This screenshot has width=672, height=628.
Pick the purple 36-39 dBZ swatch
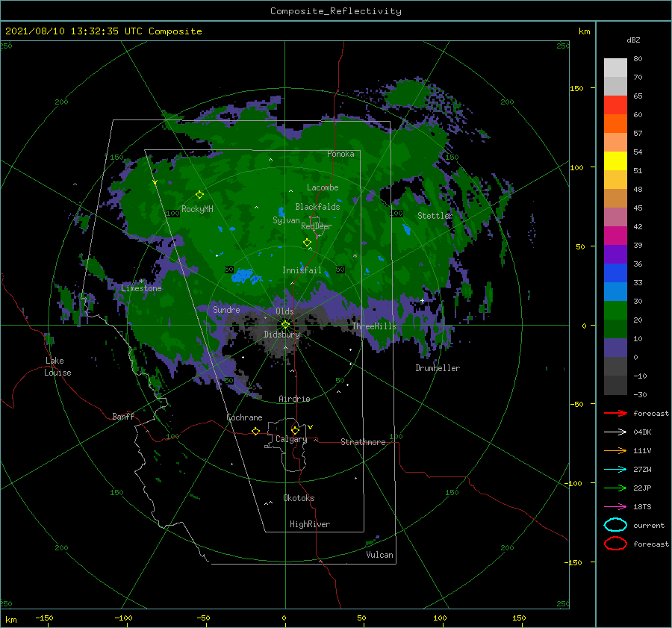point(615,255)
